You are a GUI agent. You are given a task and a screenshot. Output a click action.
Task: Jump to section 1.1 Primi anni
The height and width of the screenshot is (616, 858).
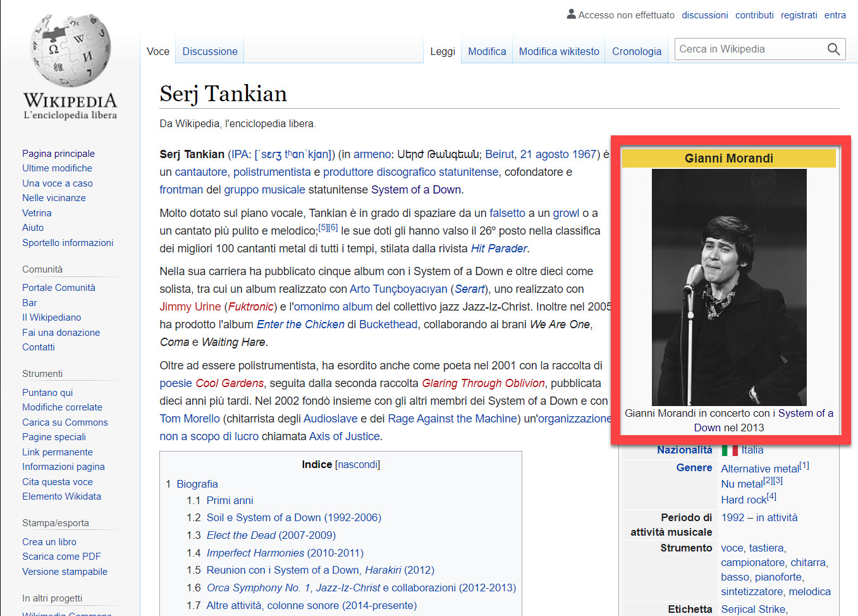tap(230, 500)
